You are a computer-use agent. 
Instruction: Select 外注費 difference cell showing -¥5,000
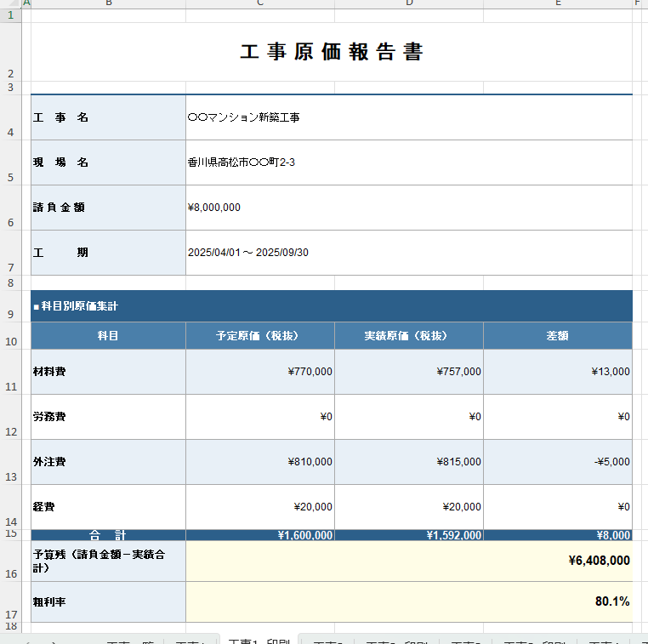click(x=558, y=462)
